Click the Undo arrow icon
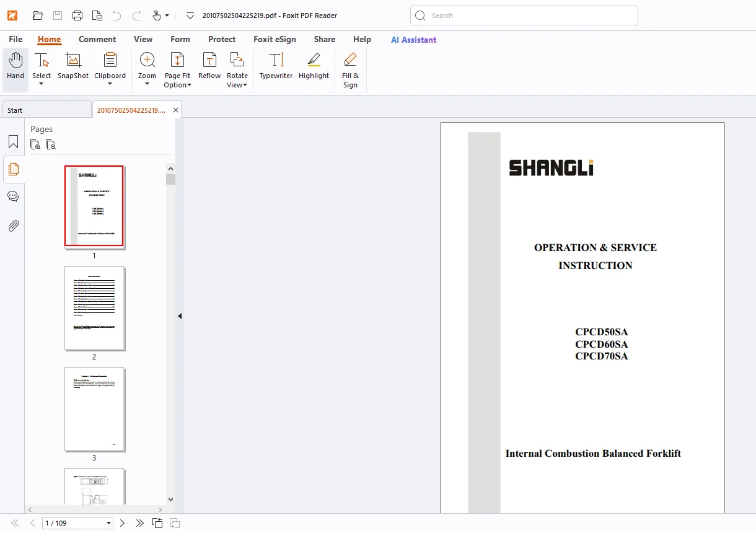756x533 pixels. click(x=117, y=15)
